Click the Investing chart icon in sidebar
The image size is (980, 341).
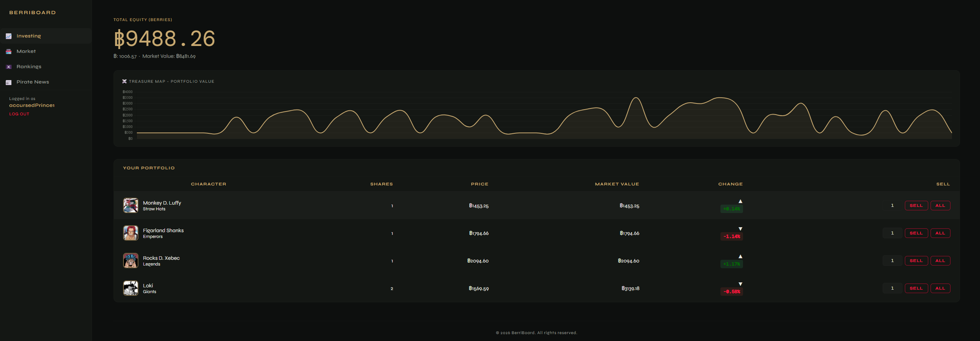pyautogui.click(x=8, y=36)
